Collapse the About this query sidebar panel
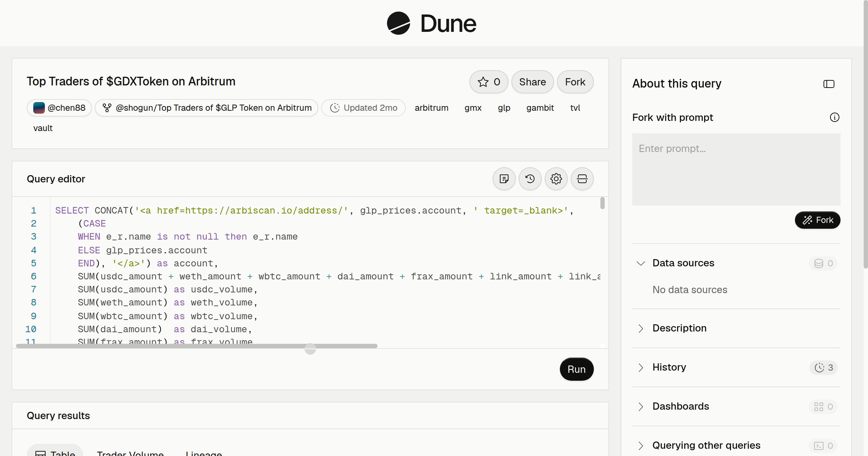 click(829, 84)
